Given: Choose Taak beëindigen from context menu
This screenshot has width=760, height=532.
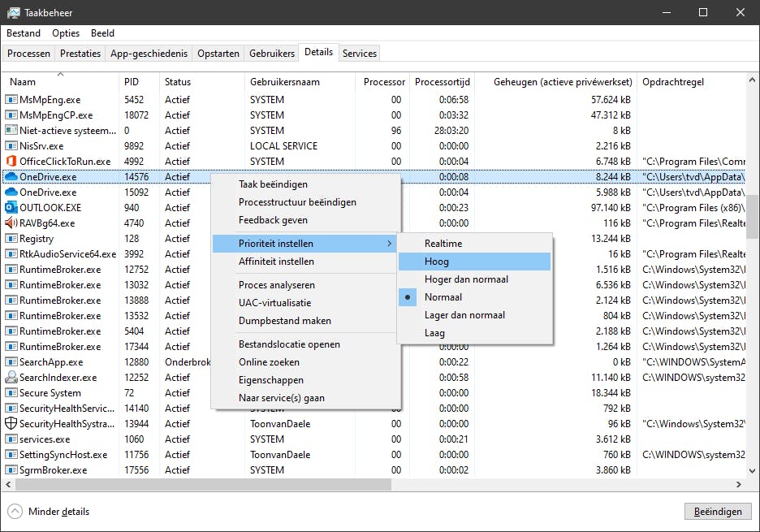Looking at the screenshot, I should [x=273, y=184].
